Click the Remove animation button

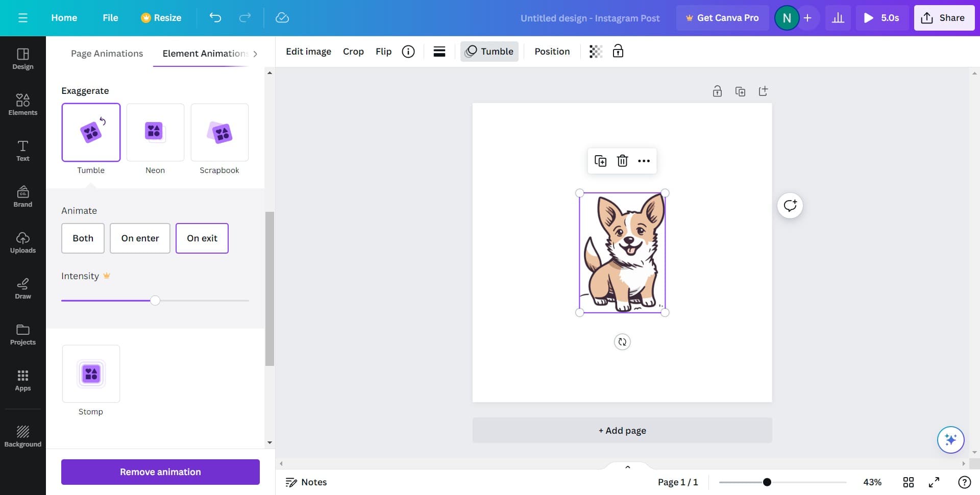[160, 472]
